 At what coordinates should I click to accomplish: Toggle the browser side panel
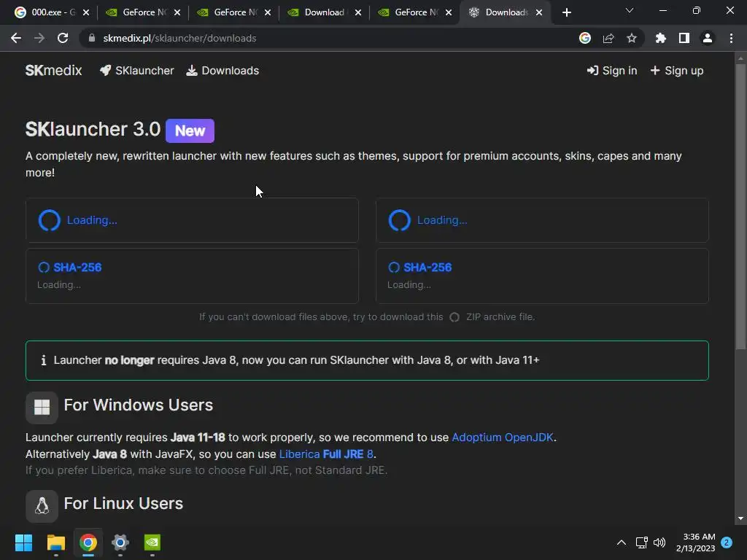(x=684, y=38)
